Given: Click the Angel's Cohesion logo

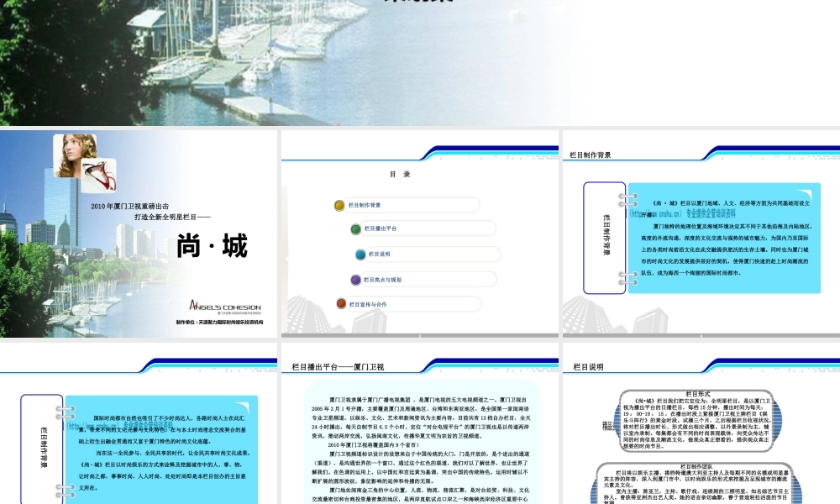Looking at the screenshot, I should tap(225, 306).
